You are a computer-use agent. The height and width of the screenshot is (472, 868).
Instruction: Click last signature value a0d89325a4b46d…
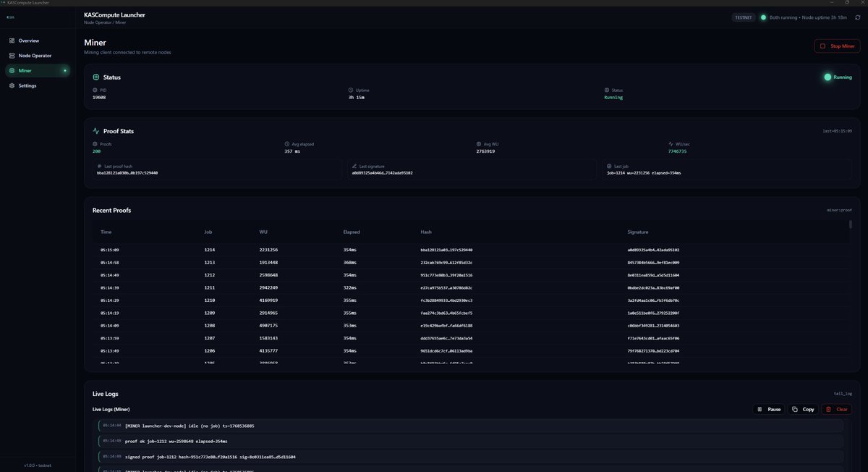(x=382, y=173)
